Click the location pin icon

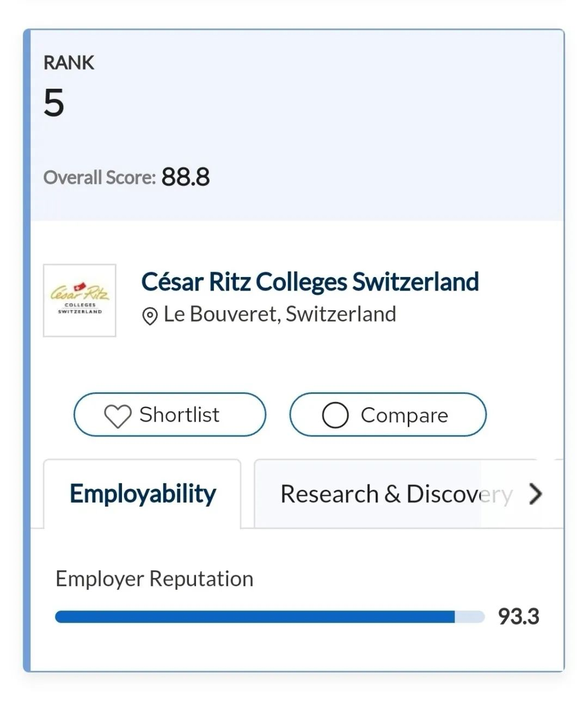coord(150,316)
